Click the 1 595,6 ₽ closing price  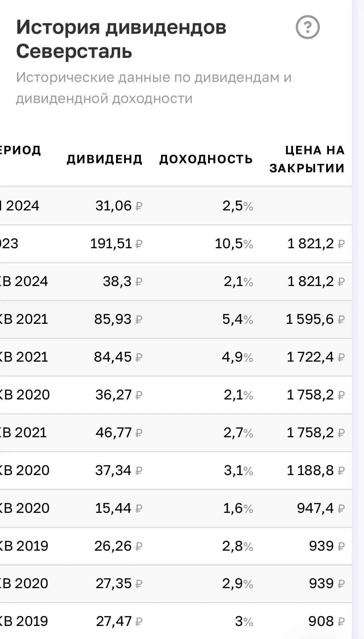tap(315, 319)
